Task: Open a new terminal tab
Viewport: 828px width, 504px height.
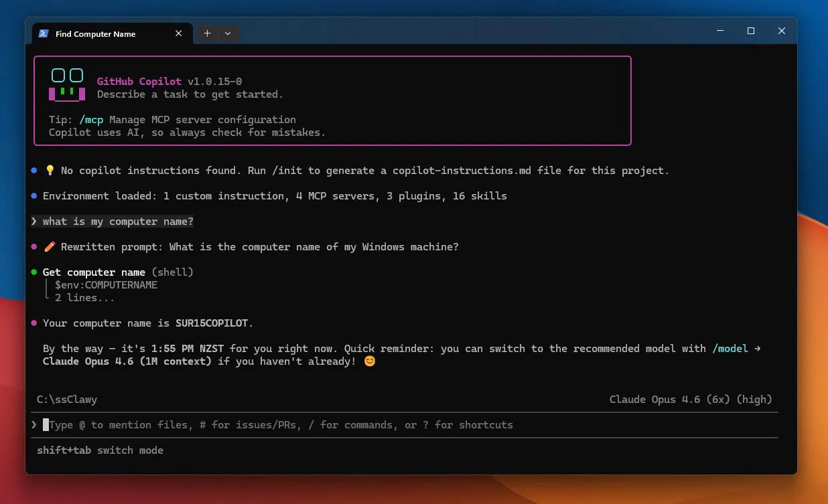Action: pos(207,33)
